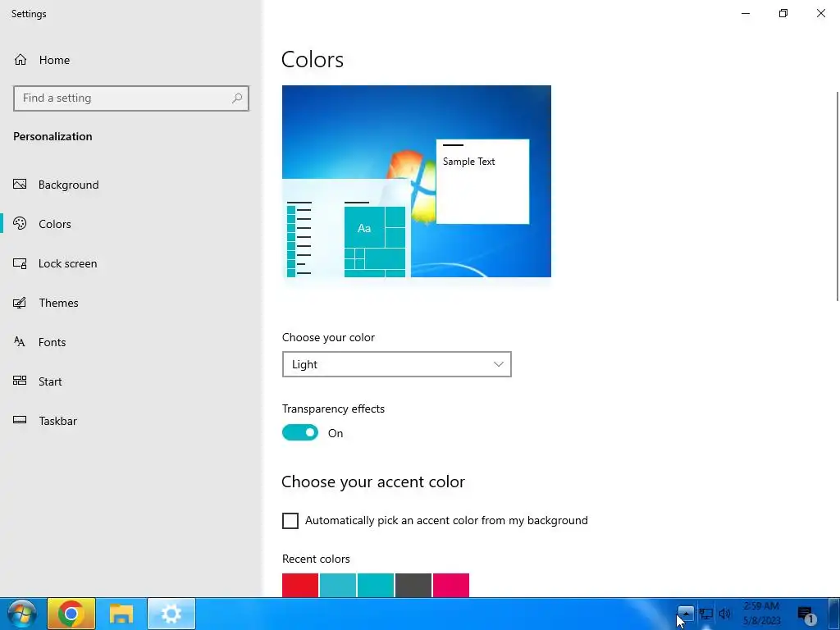Click the Themes brush icon
Screen dimensions: 840x630
20,303
